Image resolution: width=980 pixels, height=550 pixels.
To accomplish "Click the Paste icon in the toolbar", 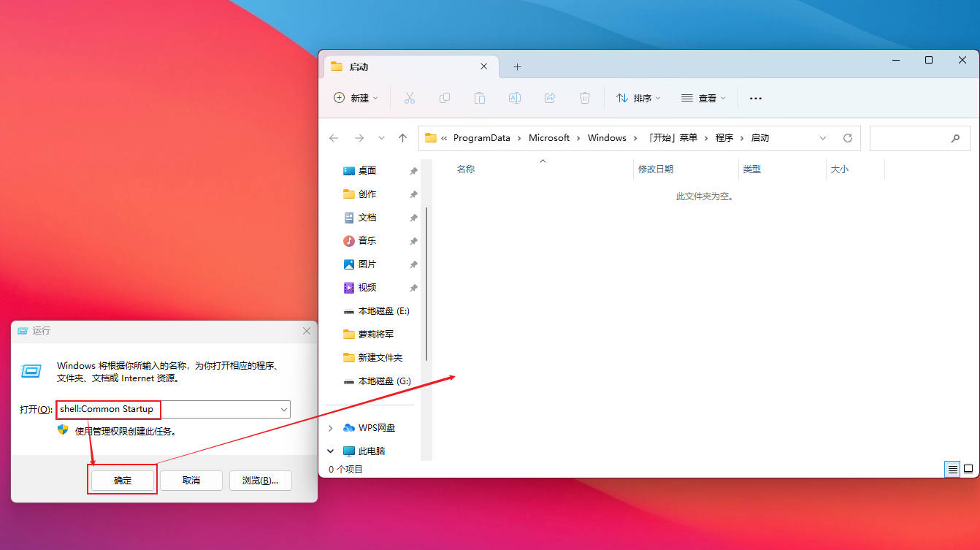I will click(480, 98).
